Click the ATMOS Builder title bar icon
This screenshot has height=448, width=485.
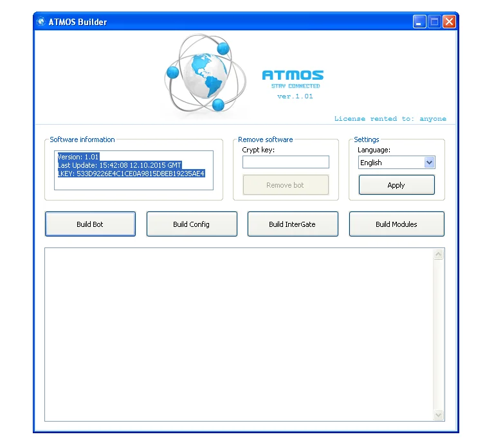pos(41,22)
